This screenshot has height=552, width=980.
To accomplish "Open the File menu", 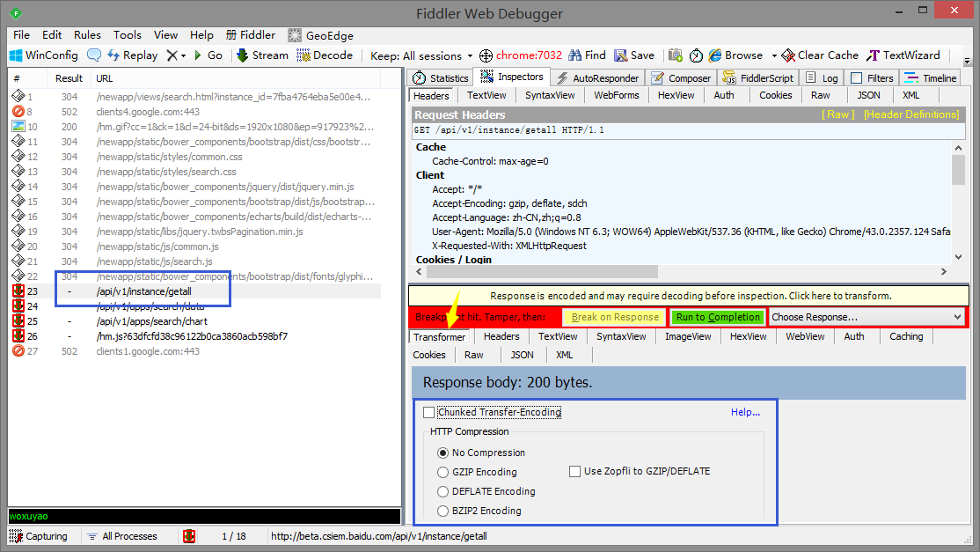I will [x=21, y=35].
